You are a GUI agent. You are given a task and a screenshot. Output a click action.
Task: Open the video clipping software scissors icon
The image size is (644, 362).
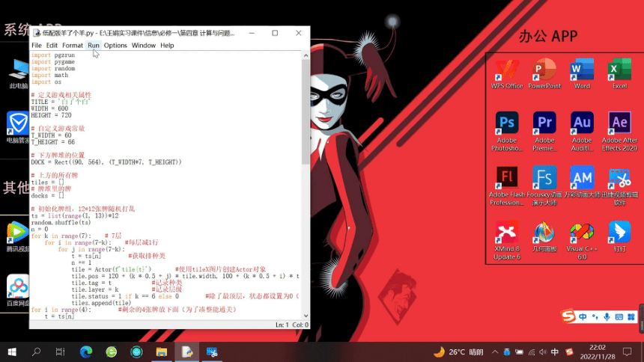(x=619, y=185)
